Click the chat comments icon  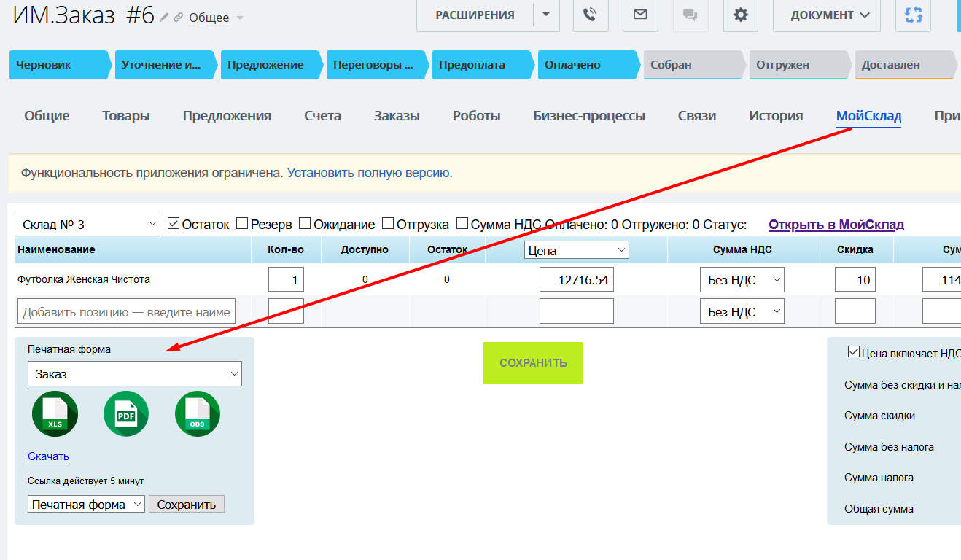tap(690, 15)
